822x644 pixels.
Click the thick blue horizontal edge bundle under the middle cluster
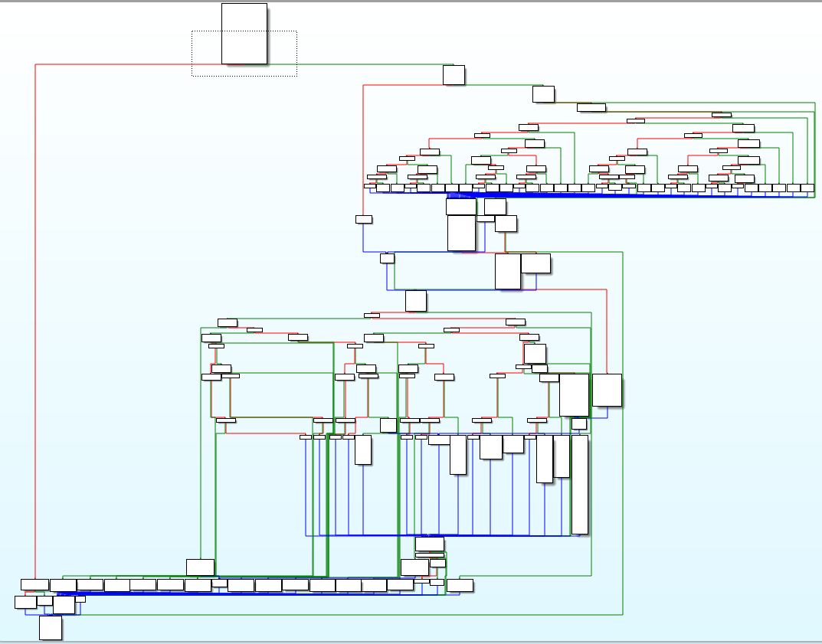[x=444, y=534]
